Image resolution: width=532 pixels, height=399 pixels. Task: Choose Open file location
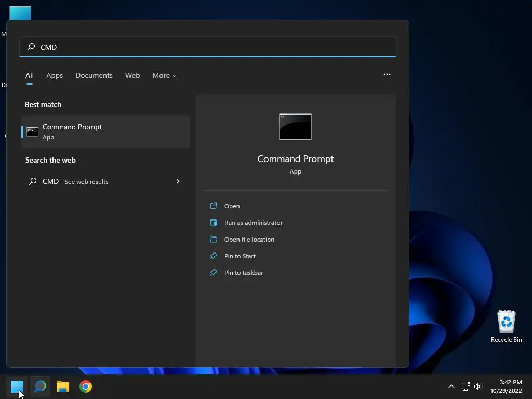coord(249,239)
